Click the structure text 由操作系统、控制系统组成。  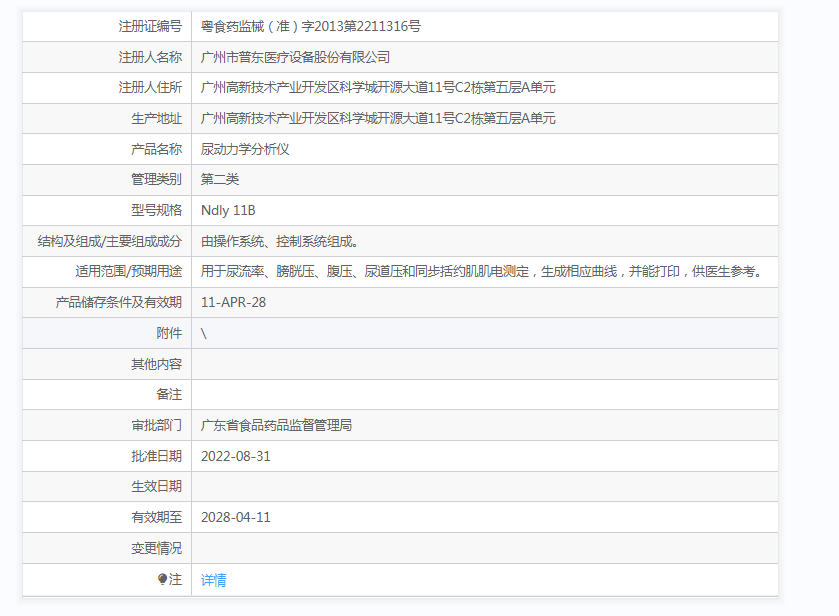[x=279, y=241]
